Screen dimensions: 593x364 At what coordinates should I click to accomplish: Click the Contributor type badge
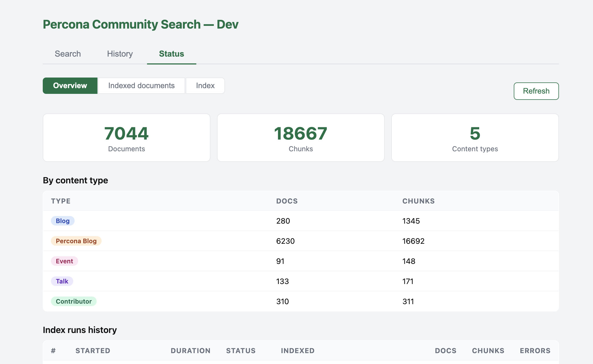point(74,301)
